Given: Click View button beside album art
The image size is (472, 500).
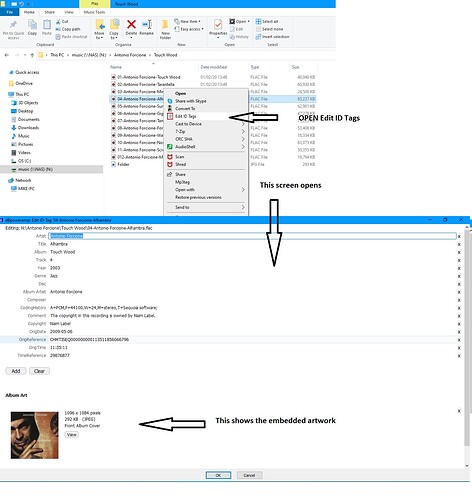Looking at the screenshot, I should [x=72, y=435].
